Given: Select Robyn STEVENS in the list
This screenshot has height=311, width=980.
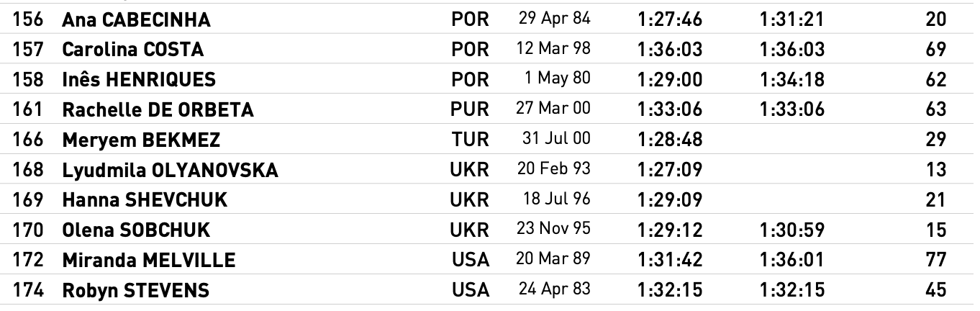Looking at the screenshot, I should 136,291.
